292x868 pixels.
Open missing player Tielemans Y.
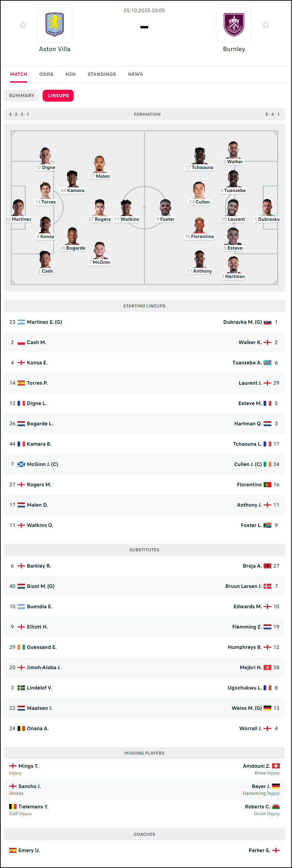coord(33,807)
